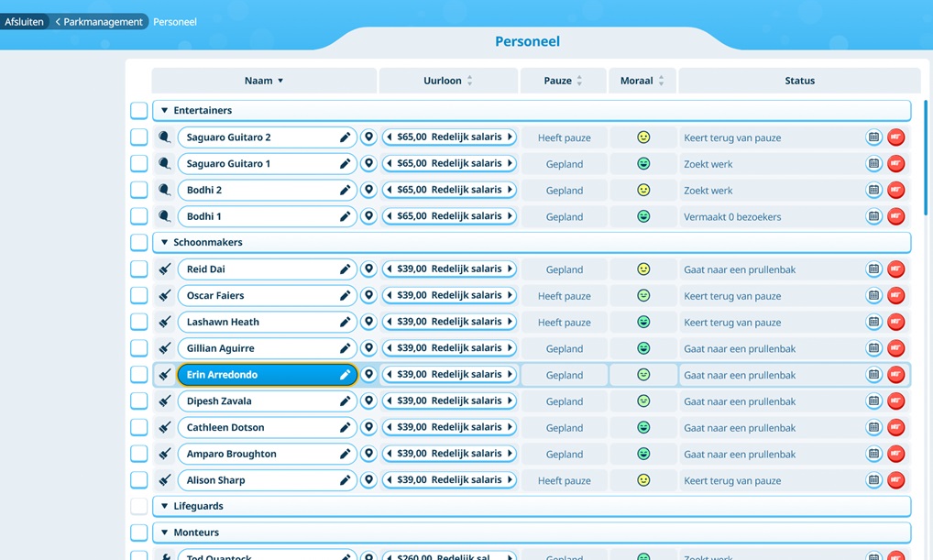The height and width of the screenshot is (560, 933).
Task: Click the pencil icon in Erin Arredondo's name field
Action: pos(346,375)
